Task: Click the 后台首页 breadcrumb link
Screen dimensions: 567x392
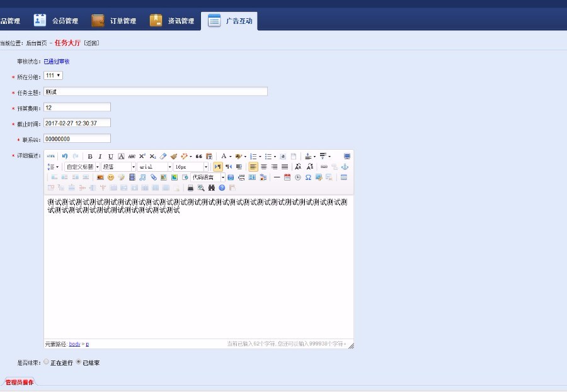Action: [37, 43]
